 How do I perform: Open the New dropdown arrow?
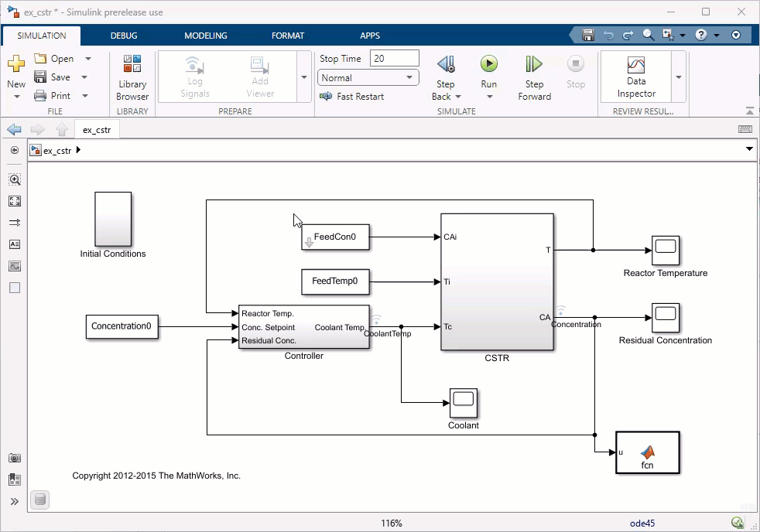pos(16,97)
